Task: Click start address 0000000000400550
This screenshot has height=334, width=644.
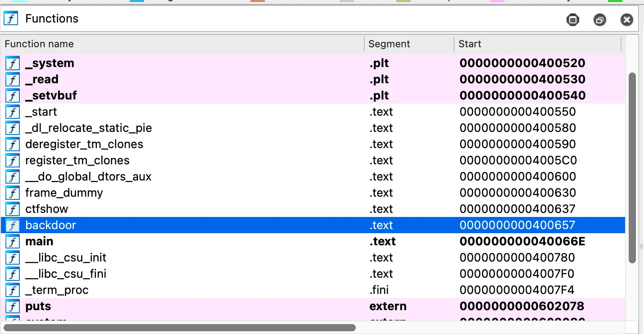Action: (x=518, y=112)
